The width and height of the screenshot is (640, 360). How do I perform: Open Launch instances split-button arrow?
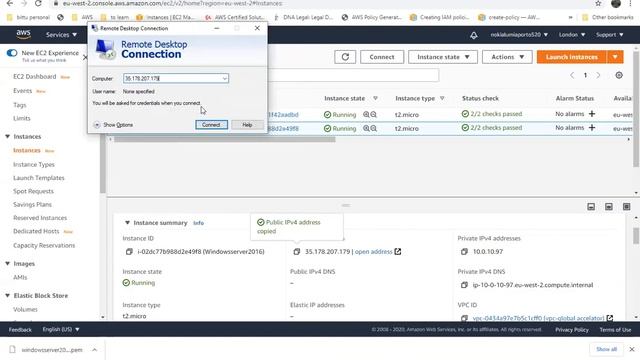[x=615, y=57]
